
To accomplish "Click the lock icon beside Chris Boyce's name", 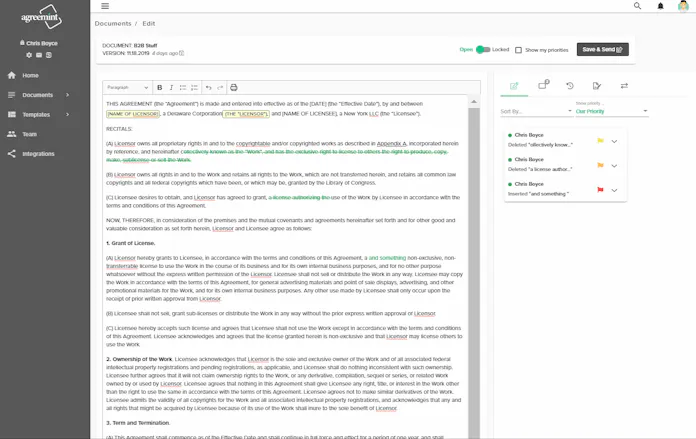I will pos(22,43).
